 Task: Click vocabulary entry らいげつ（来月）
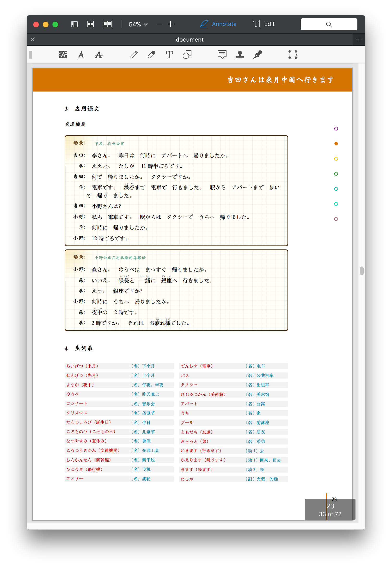pyautogui.click(x=82, y=366)
